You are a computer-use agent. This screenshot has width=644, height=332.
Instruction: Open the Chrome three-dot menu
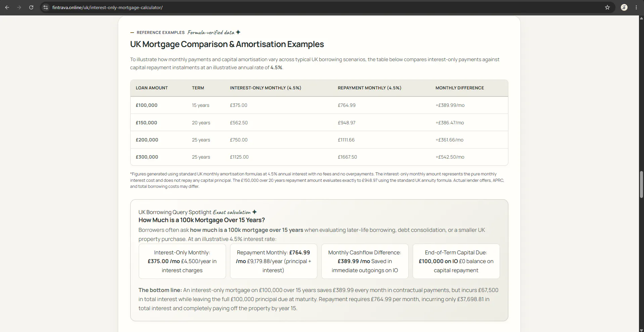coord(636,7)
